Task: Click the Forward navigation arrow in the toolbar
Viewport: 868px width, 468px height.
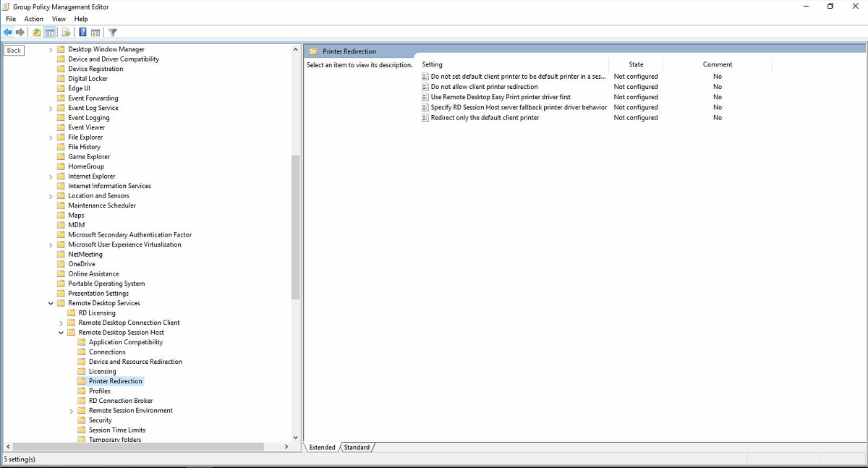Action: pyautogui.click(x=20, y=32)
